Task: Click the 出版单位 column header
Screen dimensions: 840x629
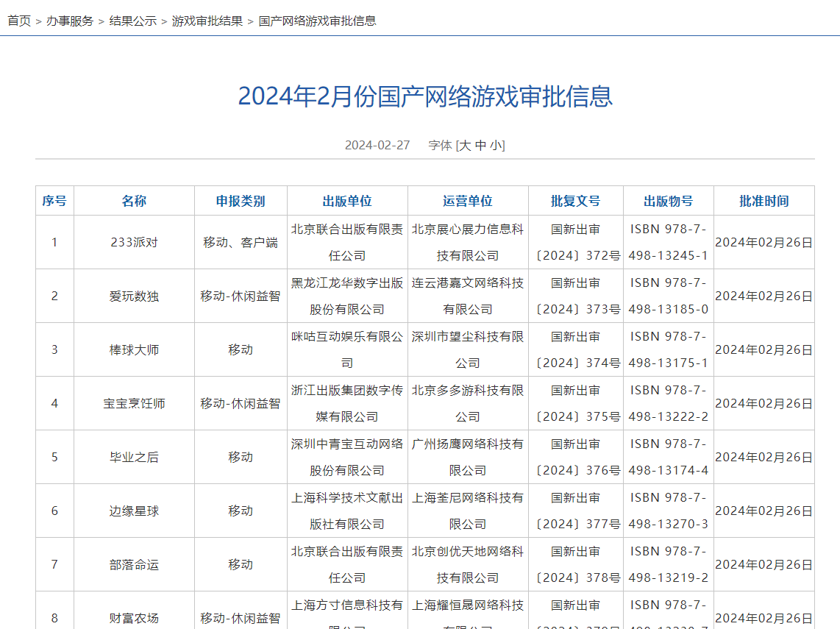Action: (347, 201)
